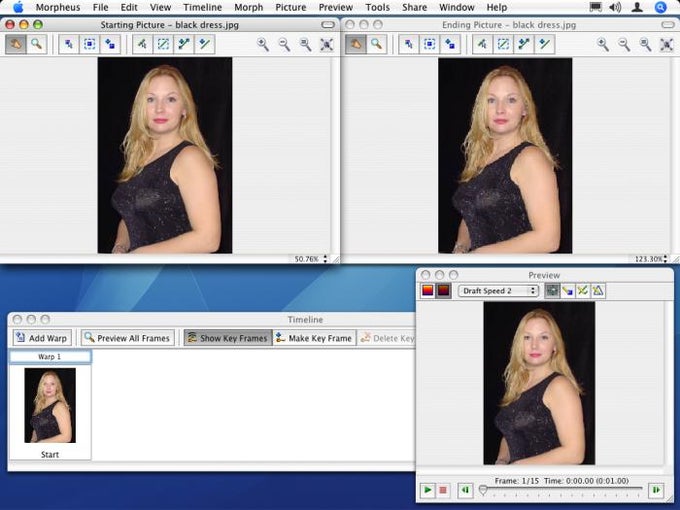Zoom in using plus magnifier in Starting Picture

click(263, 44)
